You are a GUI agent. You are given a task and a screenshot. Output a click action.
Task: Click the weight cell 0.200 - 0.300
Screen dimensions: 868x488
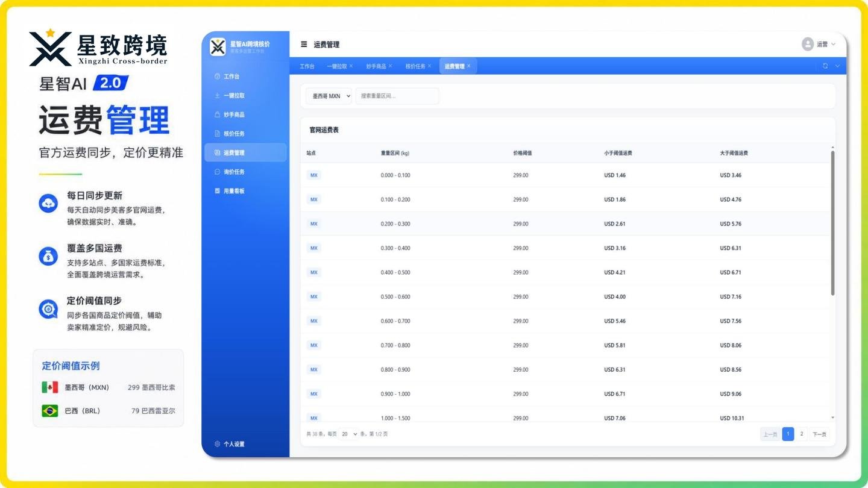(x=395, y=224)
